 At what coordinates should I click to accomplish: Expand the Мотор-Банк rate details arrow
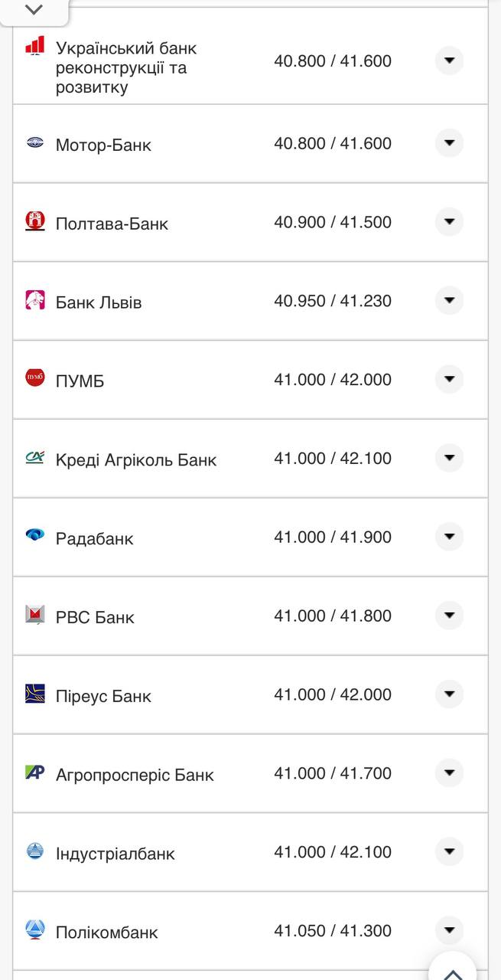(x=449, y=143)
